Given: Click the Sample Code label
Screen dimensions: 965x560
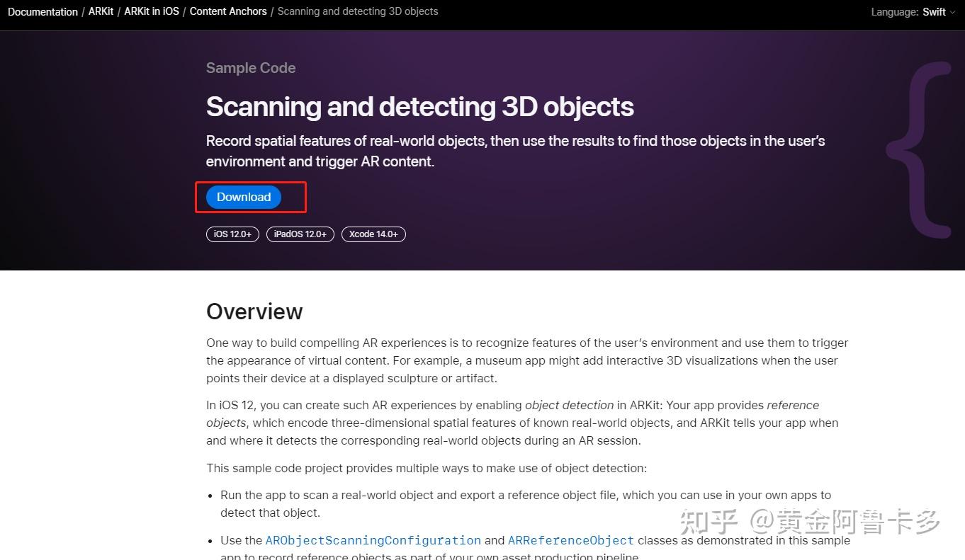Looking at the screenshot, I should pyautogui.click(x=250, y=68).
